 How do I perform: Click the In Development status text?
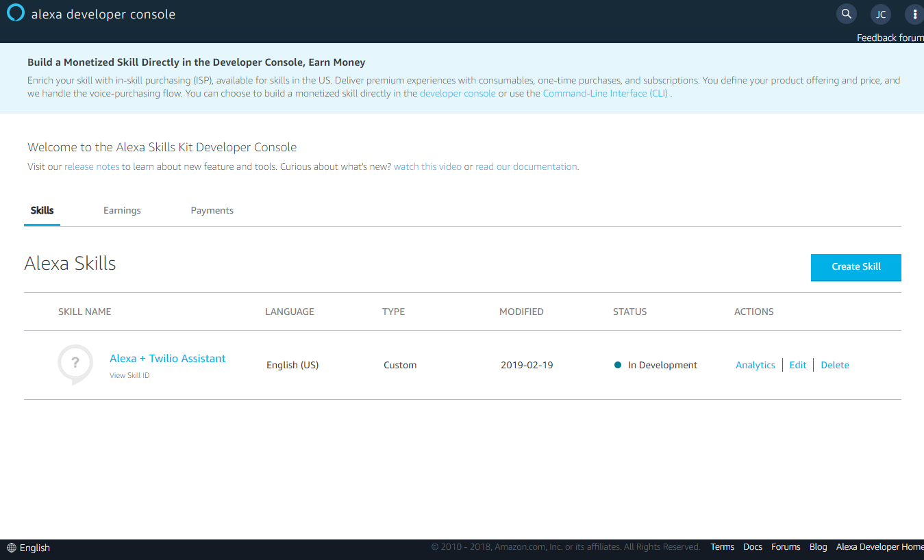click(x=662, y=365)
